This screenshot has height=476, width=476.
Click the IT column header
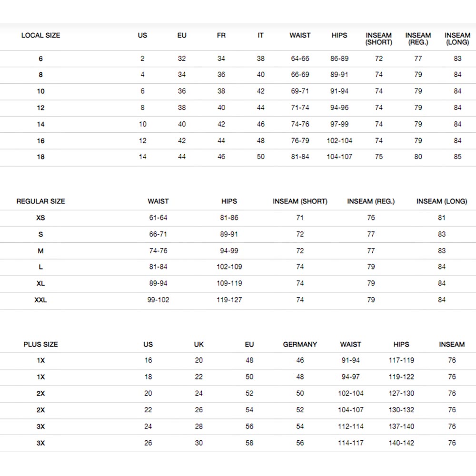(x=260, y=35)
